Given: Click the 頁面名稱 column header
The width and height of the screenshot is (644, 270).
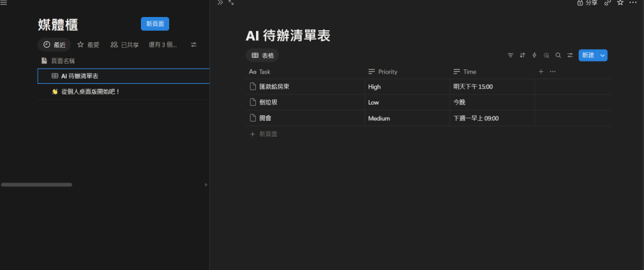Looking at the screenshot, I should coord(58,61).
